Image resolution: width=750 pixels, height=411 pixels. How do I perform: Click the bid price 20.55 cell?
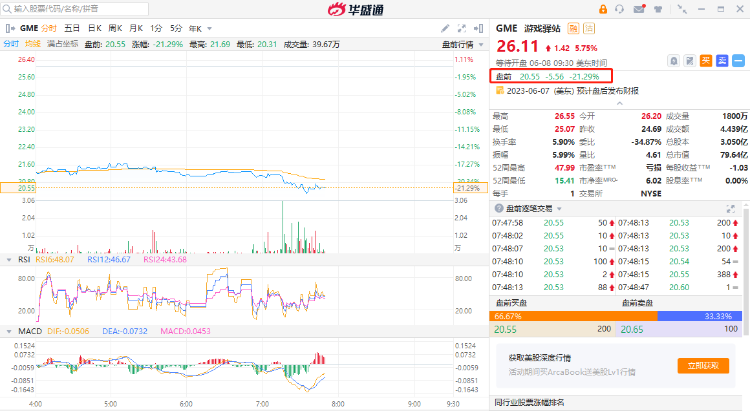tap(552, 329)
